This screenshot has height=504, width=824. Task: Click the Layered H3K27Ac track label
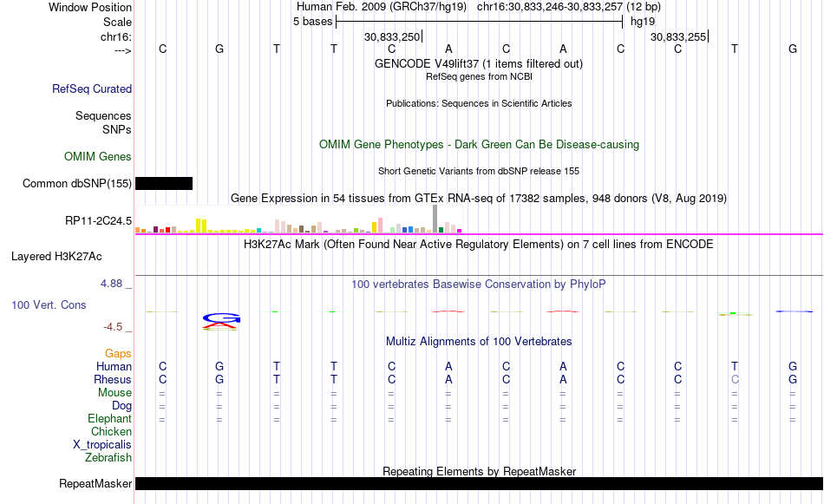click(56, 257)
